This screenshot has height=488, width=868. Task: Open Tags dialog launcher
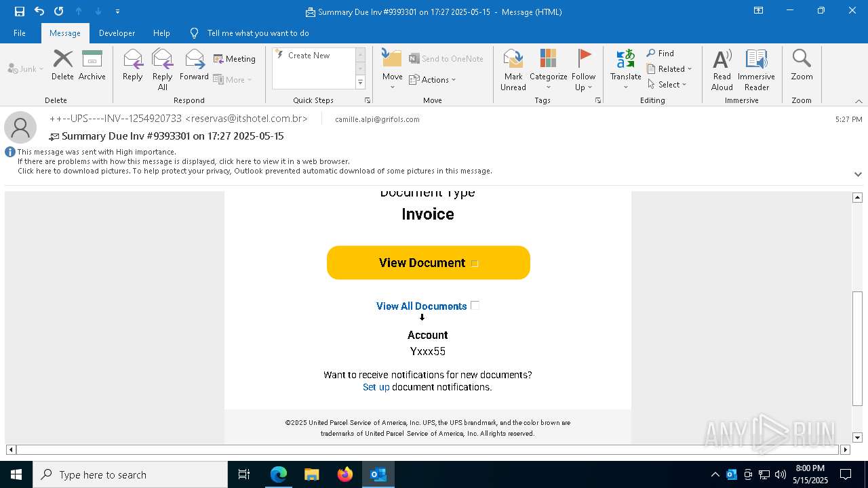598,100
